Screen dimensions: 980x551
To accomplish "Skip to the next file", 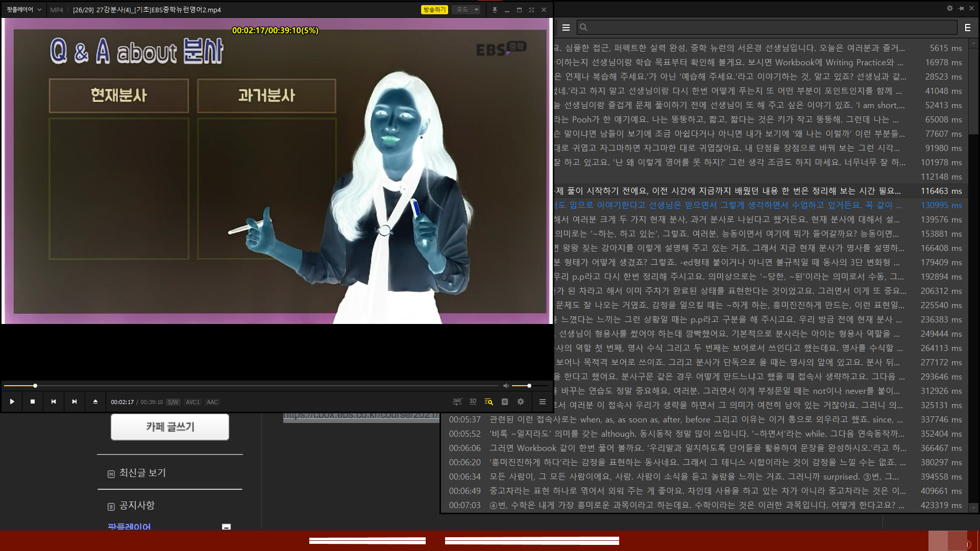I will coord(75,402).
